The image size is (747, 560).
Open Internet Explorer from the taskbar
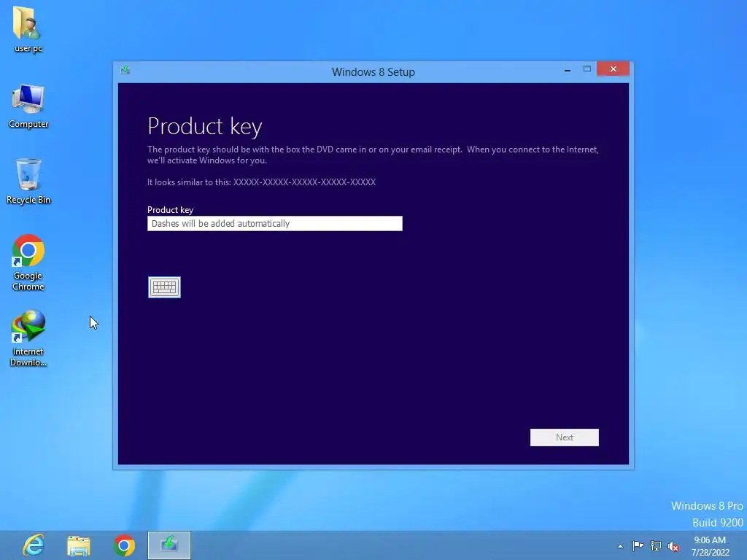pyautogui.click(x=34, y=545)
